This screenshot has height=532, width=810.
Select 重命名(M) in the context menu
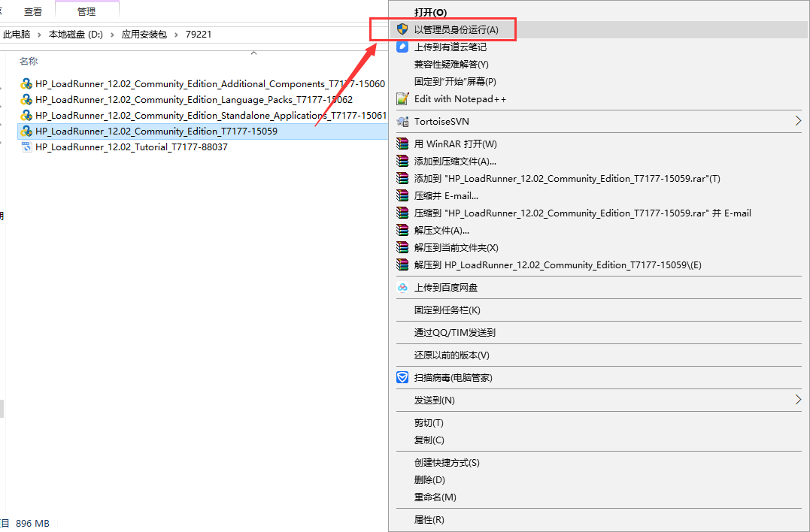pyautogui.click(x=599, y=497)
